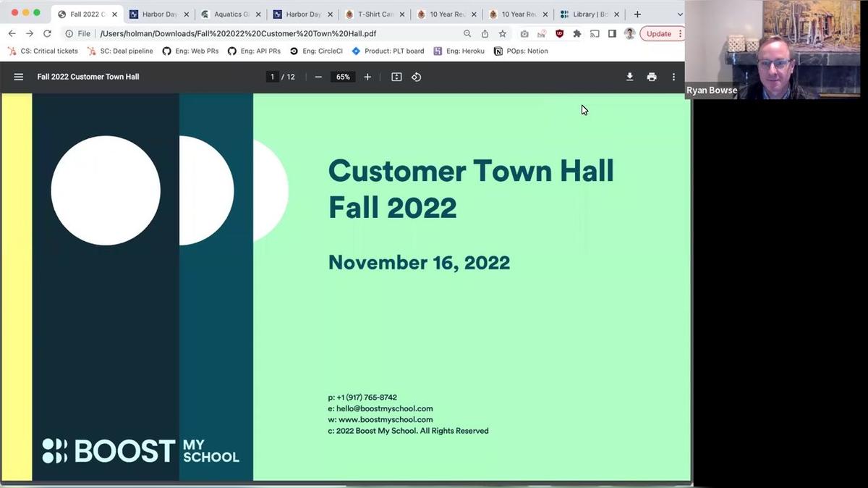Viewport: 868px width, 488px height.
Task: Start casting with the Cast icon
Action: tap(595, 33)
